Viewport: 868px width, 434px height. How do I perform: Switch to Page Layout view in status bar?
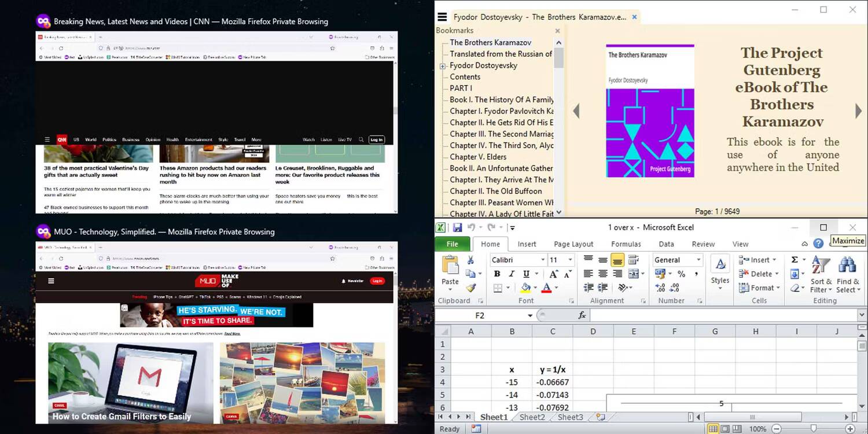click(x=725, y=429)
